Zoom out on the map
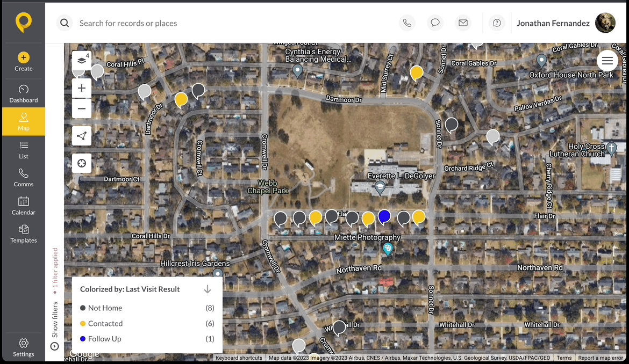 (82, 108)
